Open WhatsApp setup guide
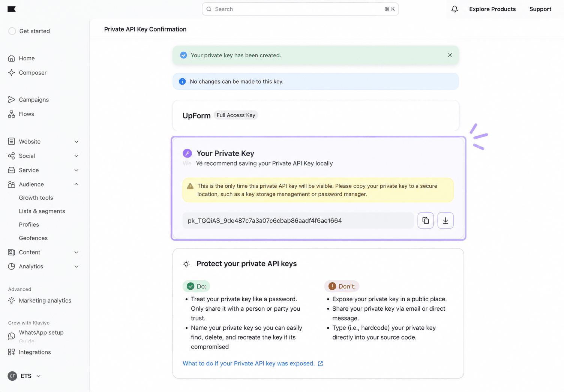Viewport: 564px width, 392px height. (x=41, y=336)
